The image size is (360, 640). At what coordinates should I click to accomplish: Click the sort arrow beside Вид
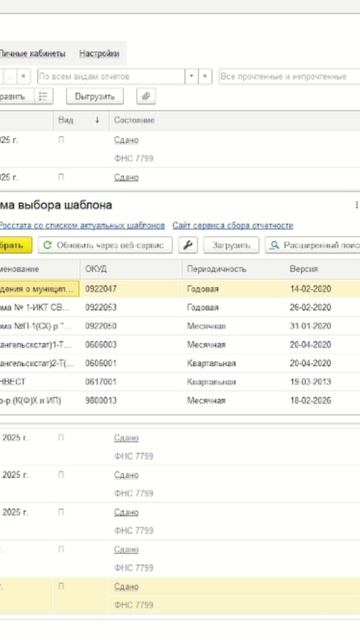(x=97, y=120)
